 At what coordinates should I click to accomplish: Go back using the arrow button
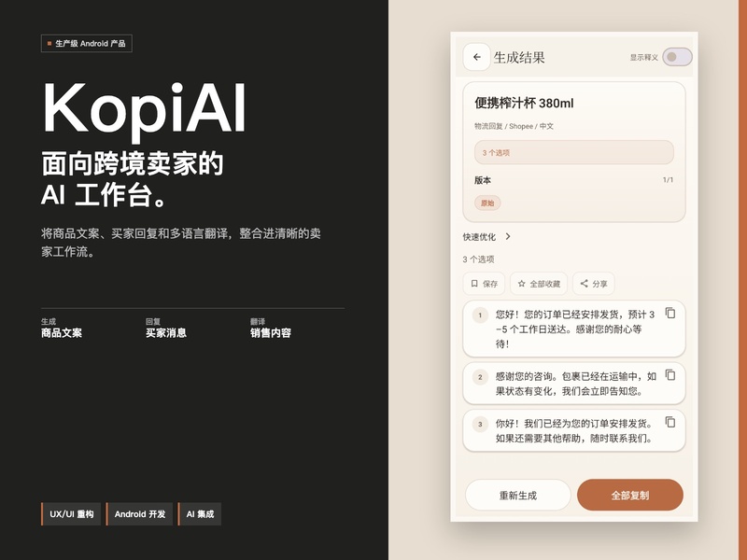pyautogui.click(x=476, y=57)
